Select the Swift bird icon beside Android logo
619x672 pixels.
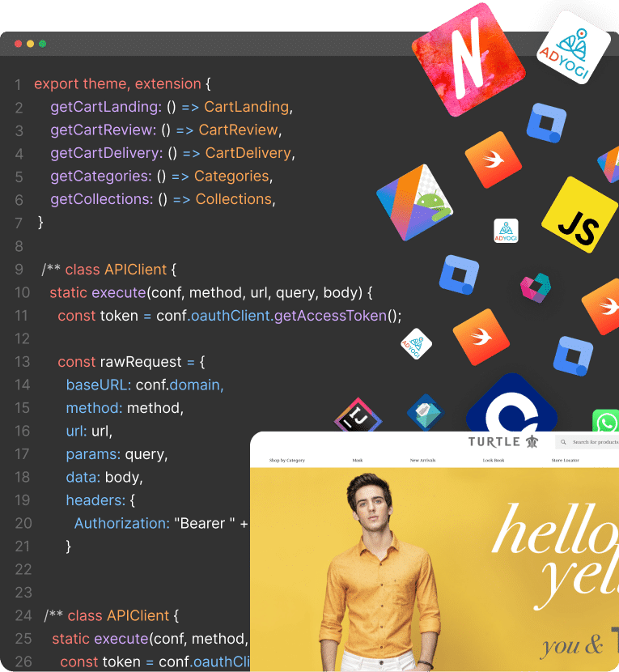(x=494, y=159)
